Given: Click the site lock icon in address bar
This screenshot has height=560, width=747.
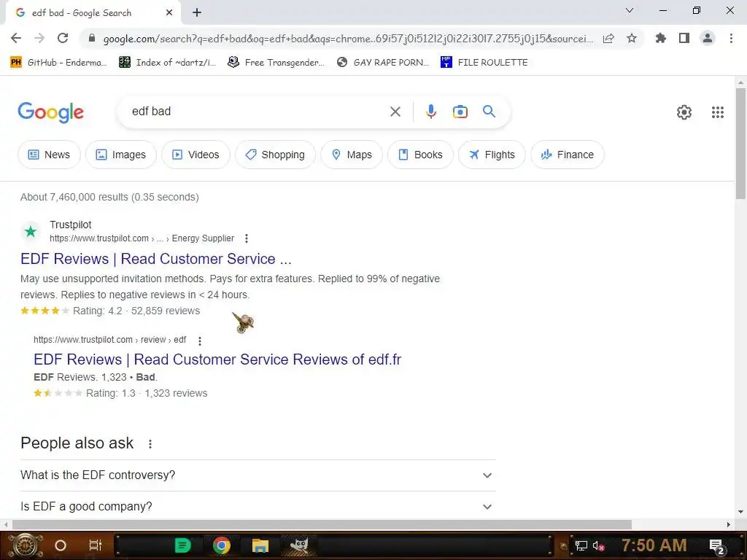Looking at the screenshot, I should [x=92, y=38].
